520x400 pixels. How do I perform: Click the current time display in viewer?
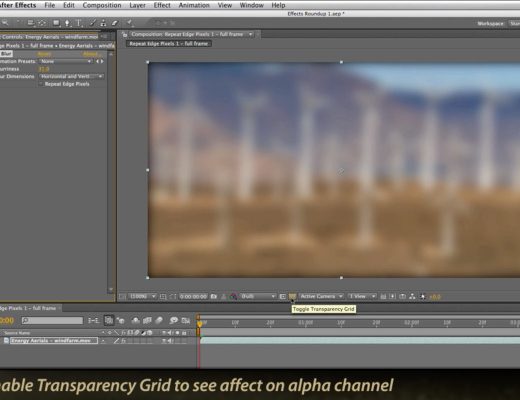(193, 296)
